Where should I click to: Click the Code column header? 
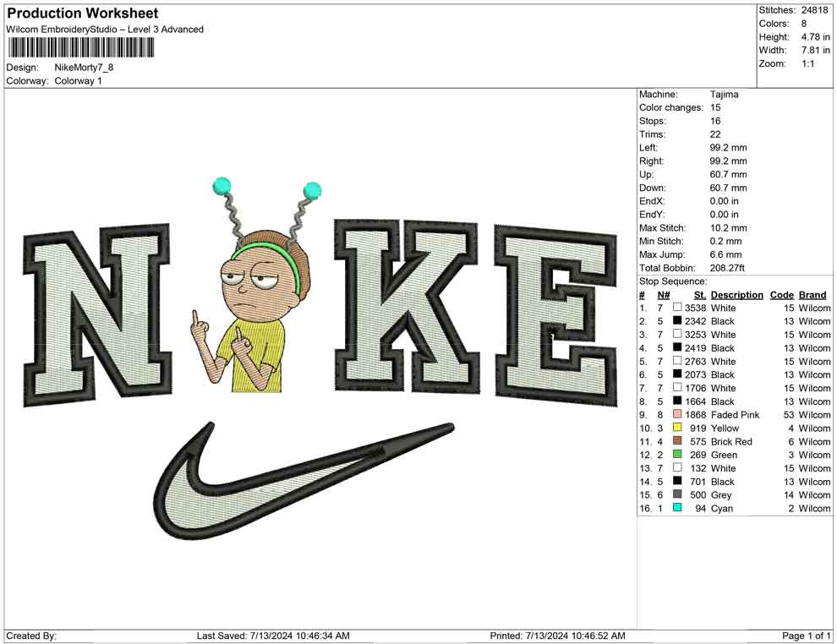[782, 294]
